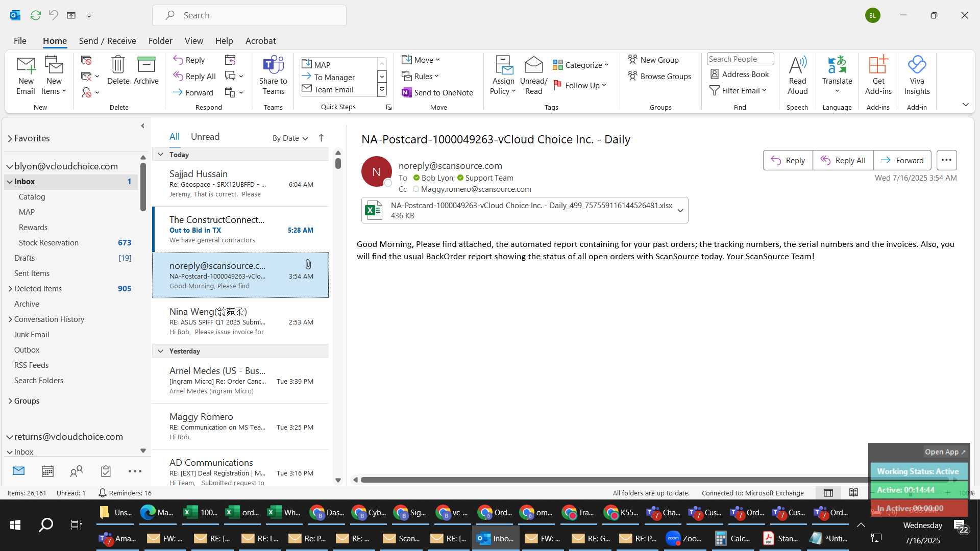This screenshot has height=551, width=980.
Task: Expand the Favorites section
Action: 10,139
